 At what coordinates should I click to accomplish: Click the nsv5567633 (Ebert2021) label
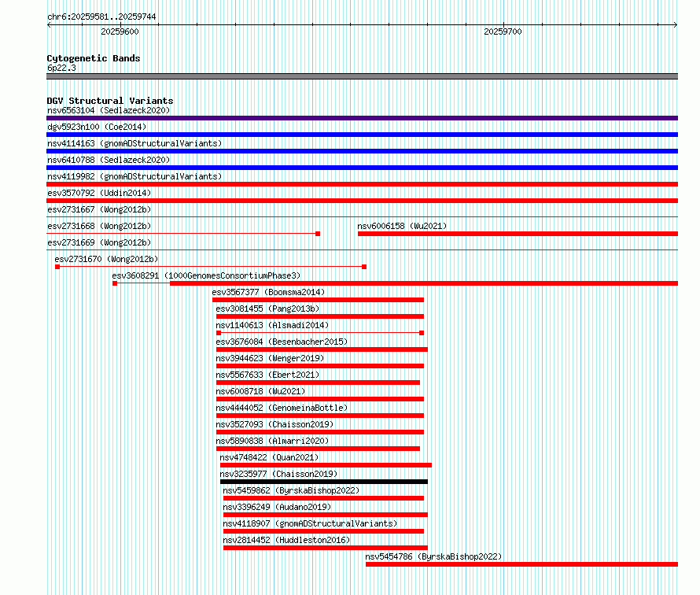[267, 375]
